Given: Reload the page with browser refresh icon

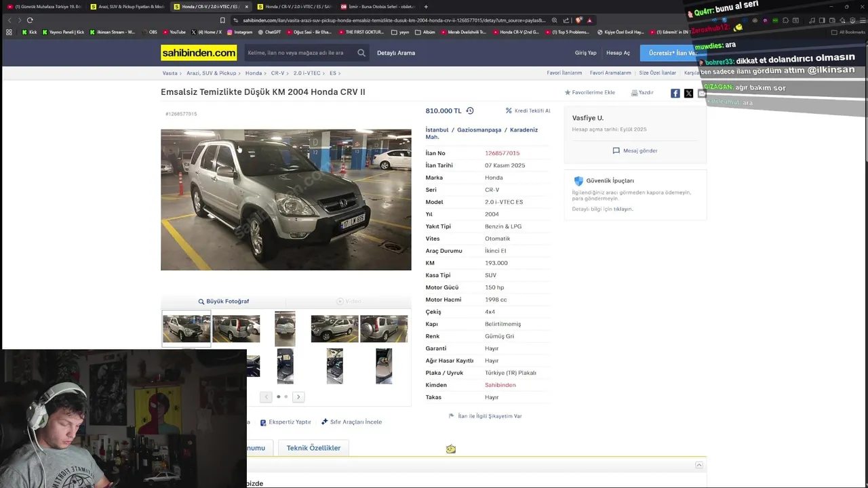Looking at the screenshot, I should point(30,20).
